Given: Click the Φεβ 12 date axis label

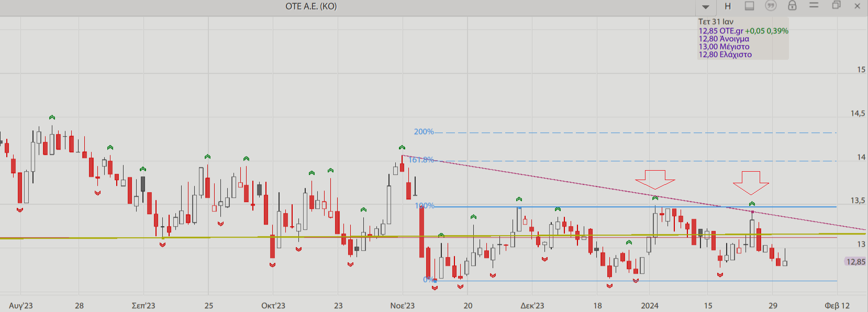Looking at the screenshot, I should tap(837, 306).
